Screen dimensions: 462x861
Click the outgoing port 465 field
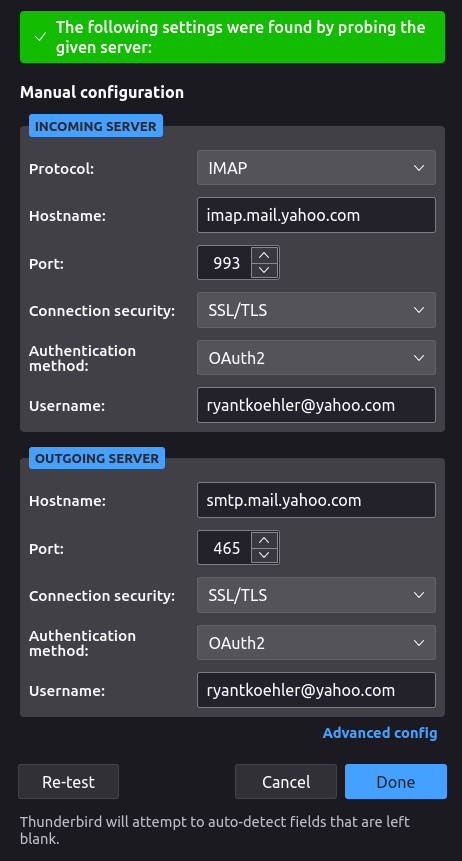tap(226, 547)
